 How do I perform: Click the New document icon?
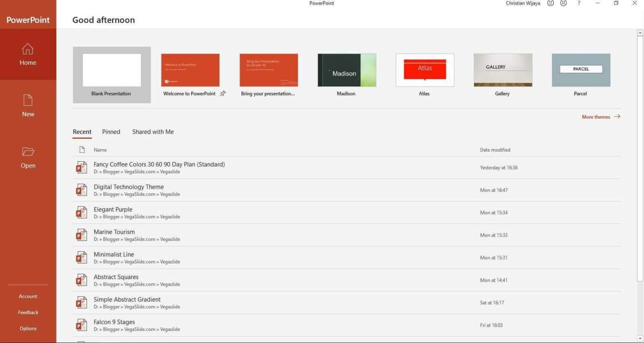pos(28,101)
